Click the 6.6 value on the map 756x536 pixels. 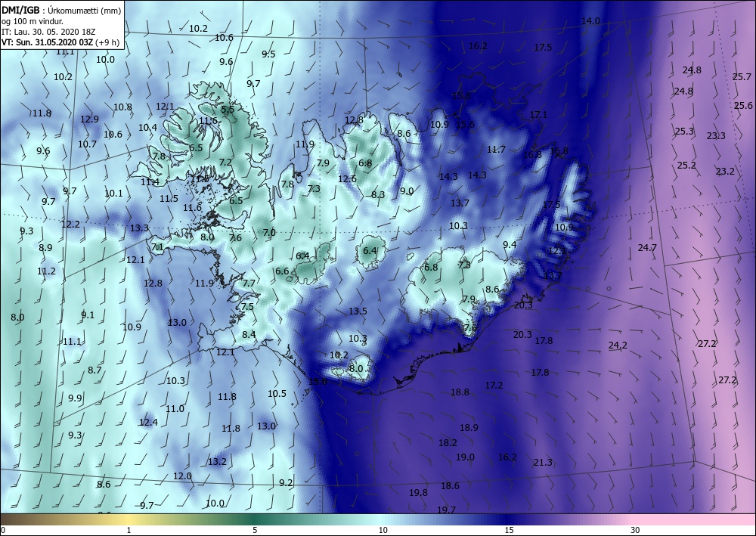282,271
